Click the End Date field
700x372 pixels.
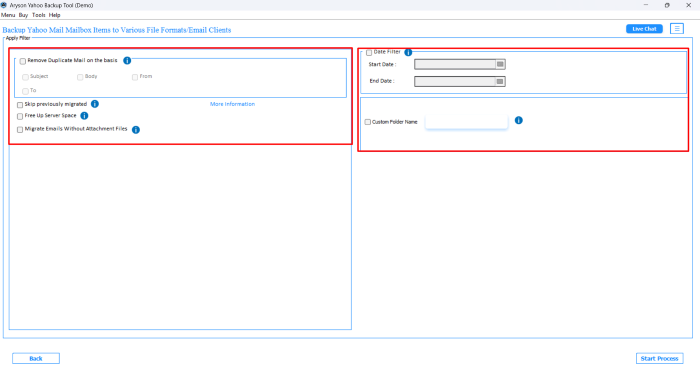(x=455, y=81)
